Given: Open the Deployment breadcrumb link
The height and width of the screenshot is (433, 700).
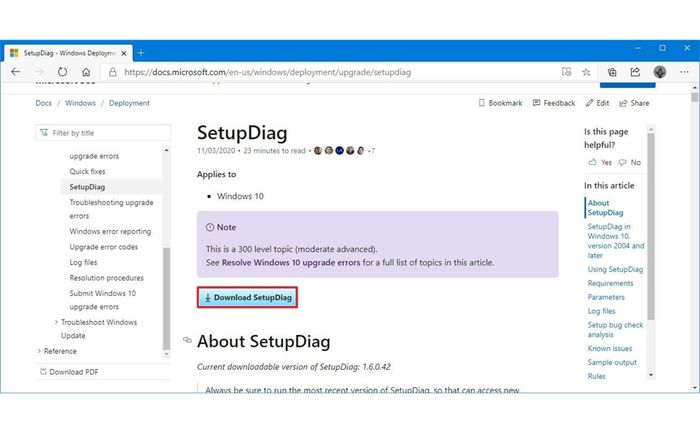Looking at the screenshot, I should pos(129,103).
